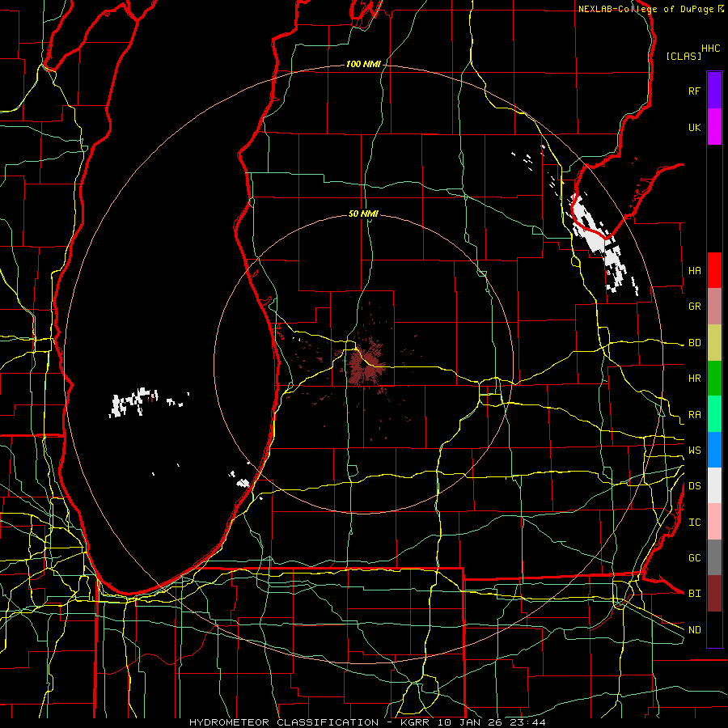Click the BI brown legend swatch
The height and width of the screenshot is (728, 728).
(x=714, y=594)
